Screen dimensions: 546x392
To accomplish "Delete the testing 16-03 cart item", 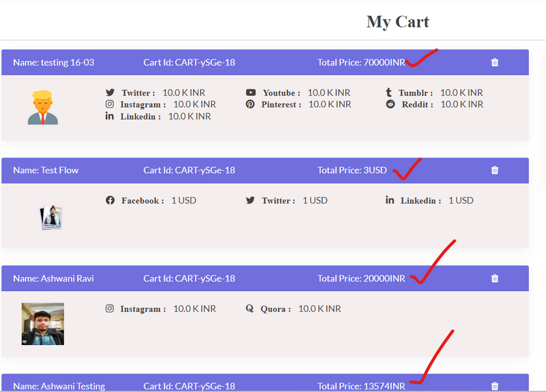I will click(x=495, y=63).
